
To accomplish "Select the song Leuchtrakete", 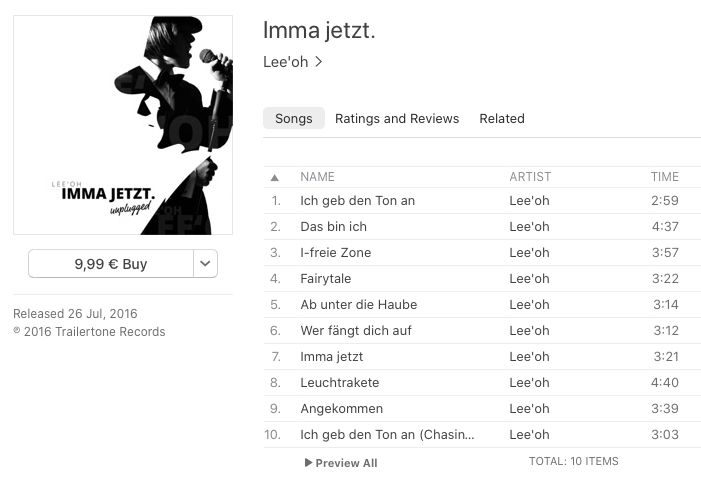I will coord(482,383).
